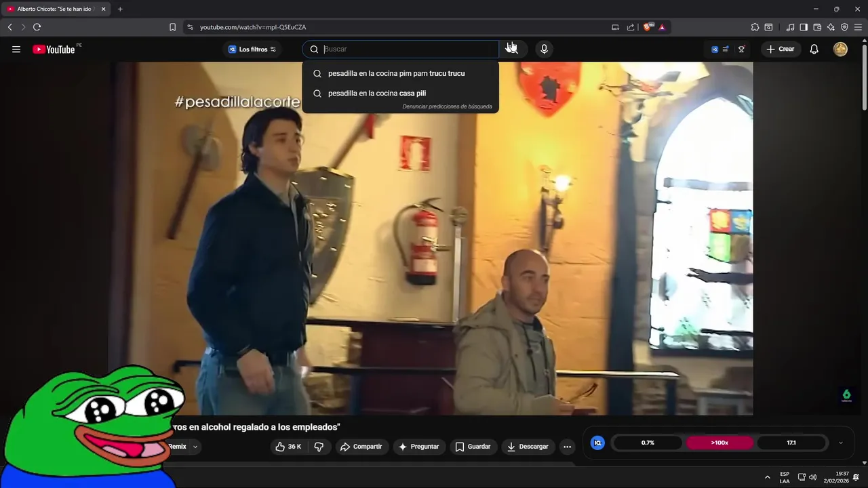
Task: Click the share icon in address bar
Action: click(631, 27)
